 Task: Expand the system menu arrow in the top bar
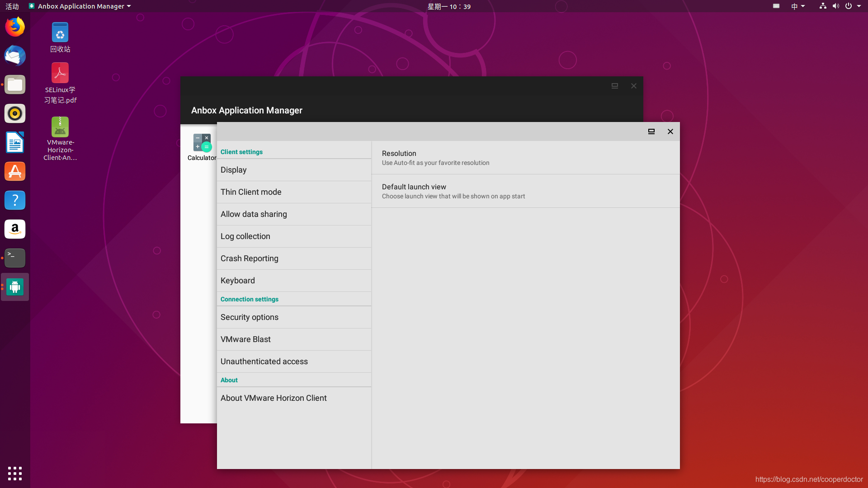click(x=859, y=6)
